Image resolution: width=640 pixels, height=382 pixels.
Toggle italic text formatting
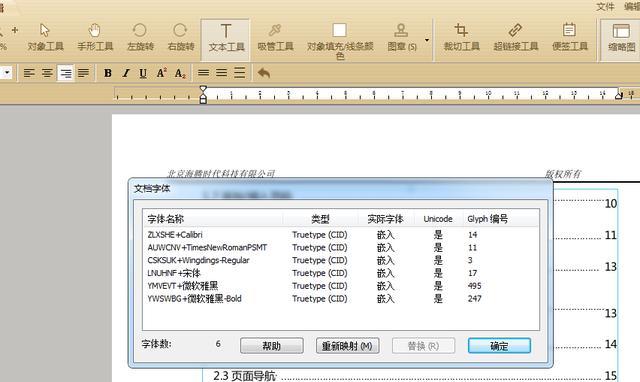[126, 73]
